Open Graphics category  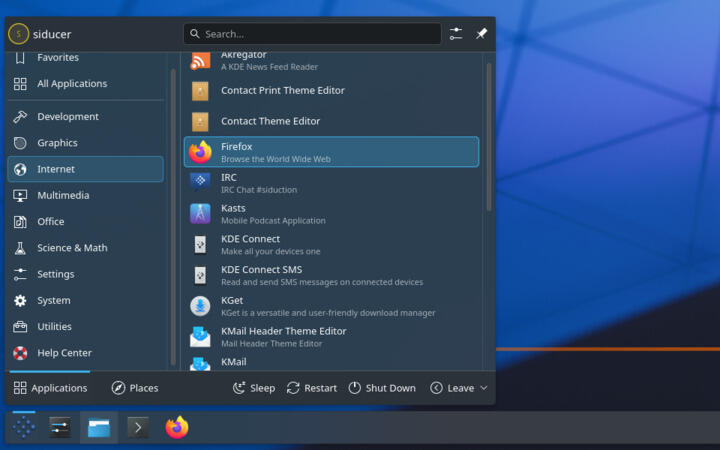85,143
